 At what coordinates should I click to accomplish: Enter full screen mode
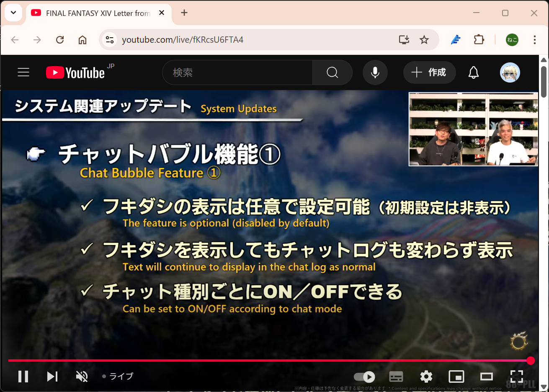[517, 377]
